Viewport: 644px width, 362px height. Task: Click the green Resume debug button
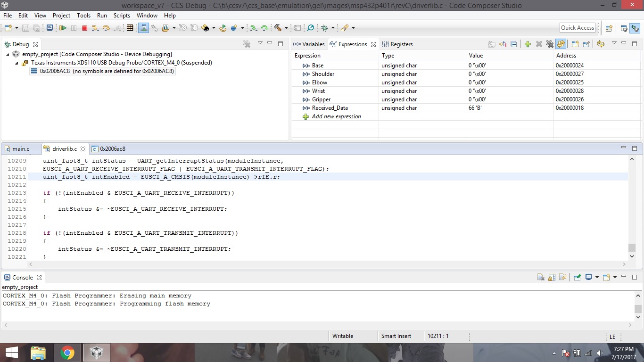[x=63, y=28]
